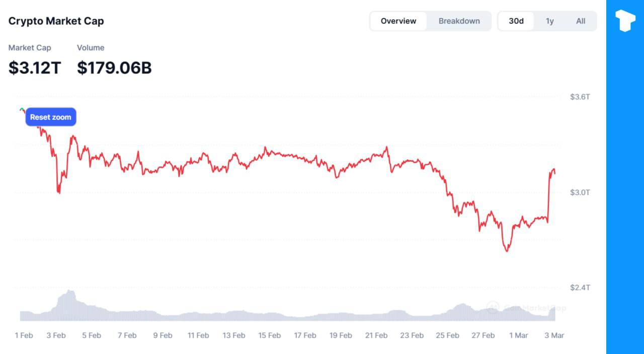Click the $3.12T market cap value

click(x=34, y=67)
